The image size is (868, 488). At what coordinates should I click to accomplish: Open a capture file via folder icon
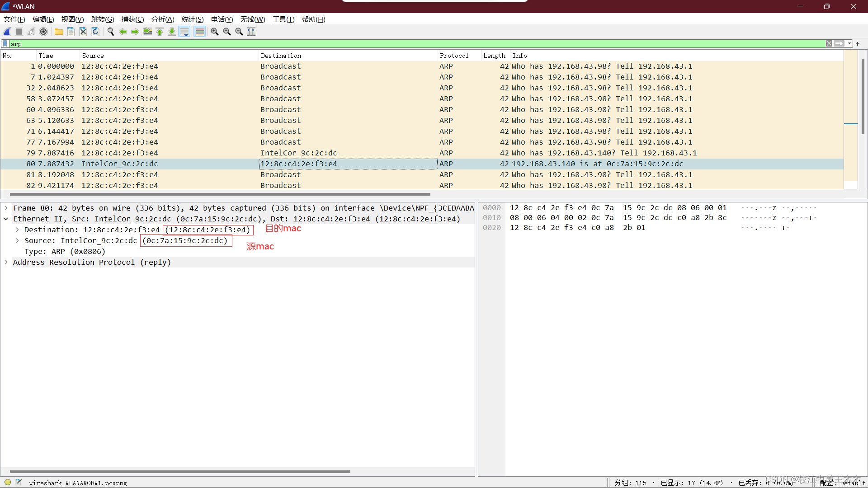(x=59, y=32)
